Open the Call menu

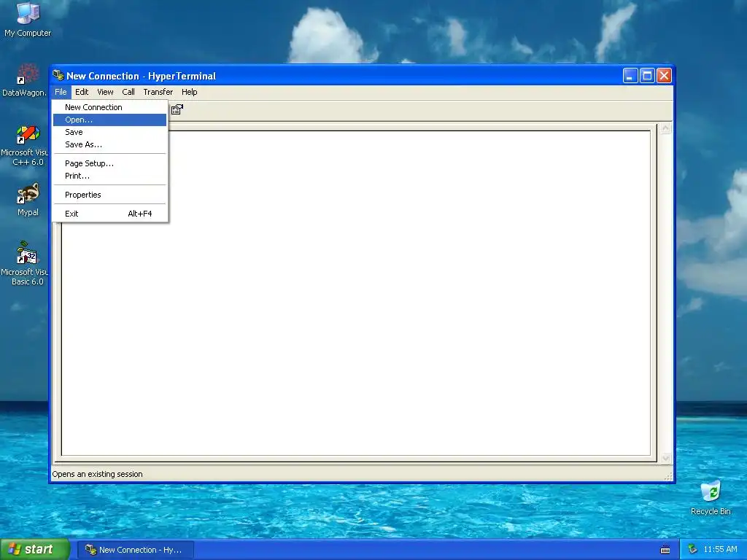coord(128,92)
